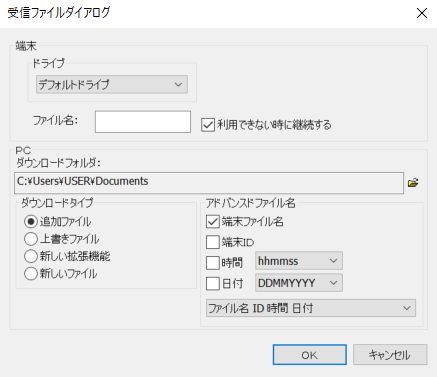
Task: Choose 新しい拡張機能 download type
Action: tap(30, 256)
